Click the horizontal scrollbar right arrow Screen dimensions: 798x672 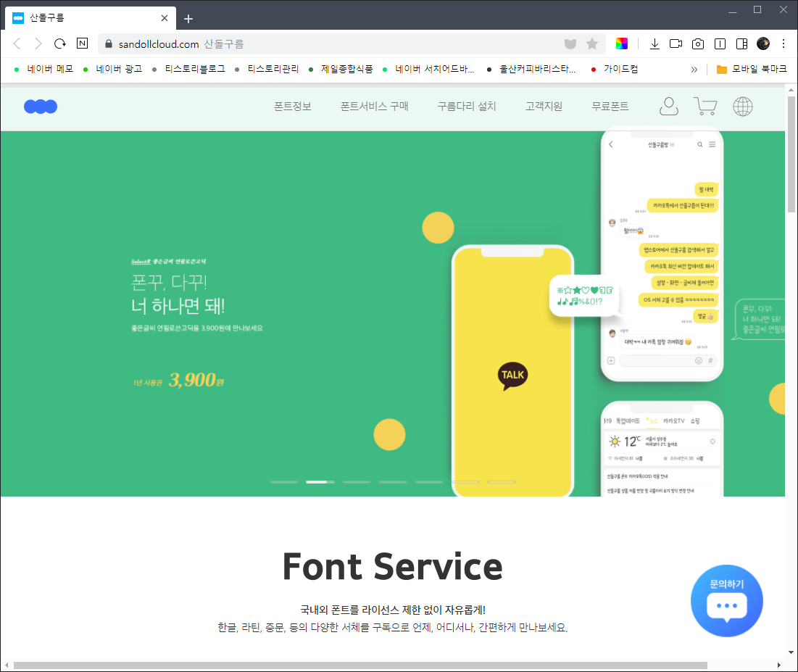click(778, 665)
